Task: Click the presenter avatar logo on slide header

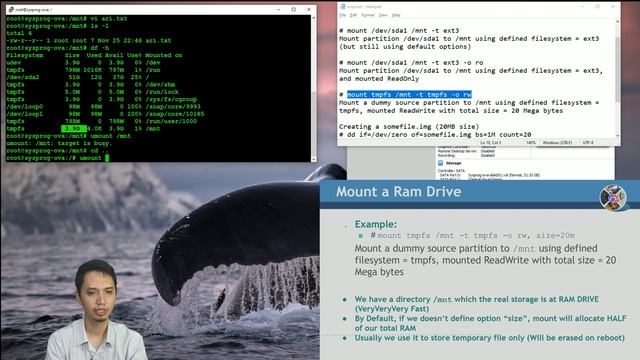Action: (613, 198)
